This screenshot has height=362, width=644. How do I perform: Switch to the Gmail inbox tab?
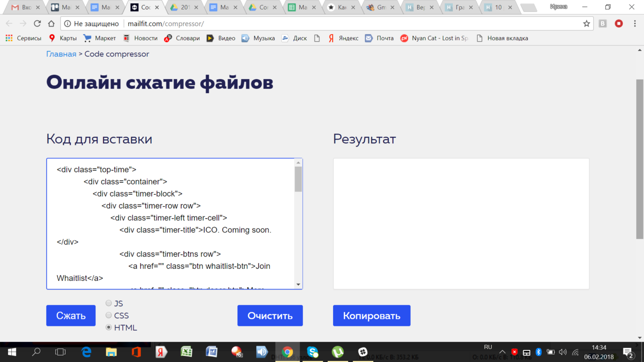click(22, 7)
